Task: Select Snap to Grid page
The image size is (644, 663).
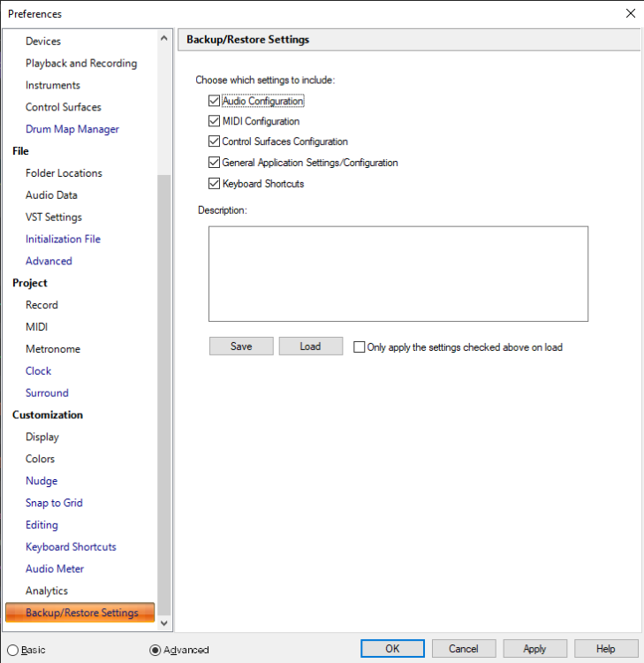Action: tap(54, 503)
